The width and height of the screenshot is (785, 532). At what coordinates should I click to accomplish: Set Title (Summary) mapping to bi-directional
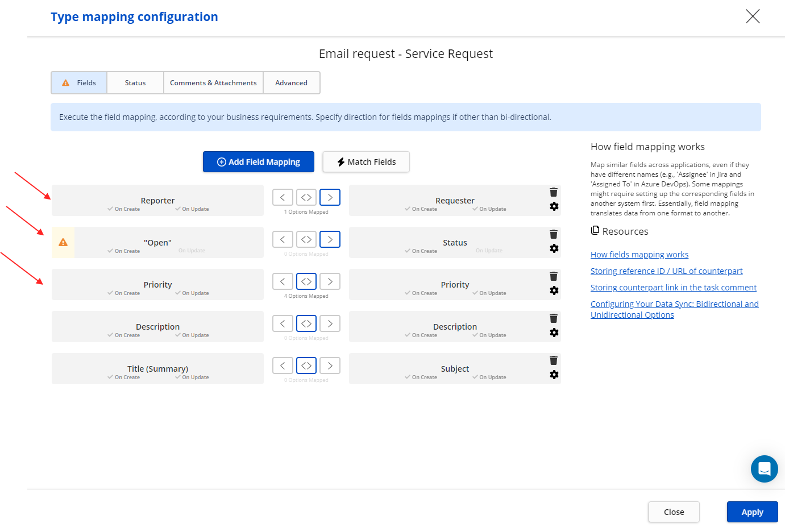coord(306,365)
